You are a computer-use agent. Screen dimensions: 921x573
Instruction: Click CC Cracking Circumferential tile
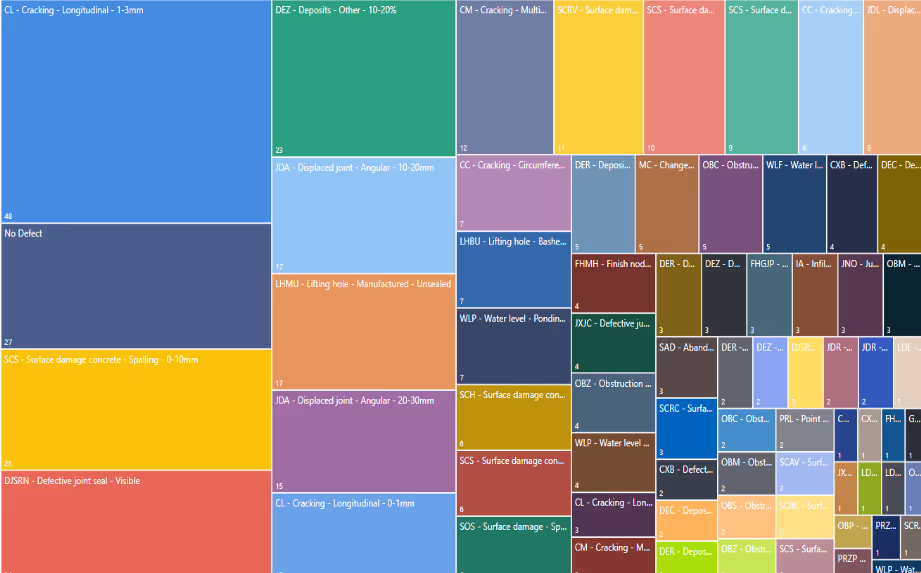513,193
